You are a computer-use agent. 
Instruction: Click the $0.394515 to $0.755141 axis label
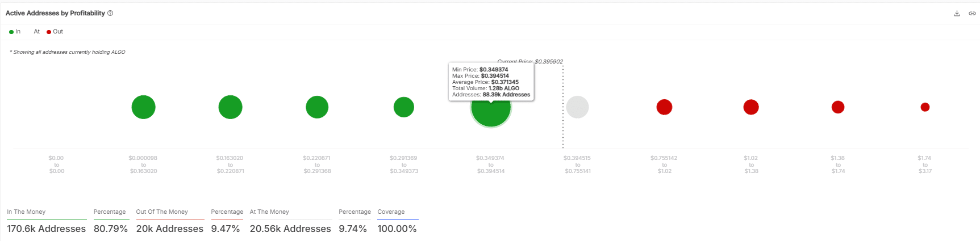[577, 164]
